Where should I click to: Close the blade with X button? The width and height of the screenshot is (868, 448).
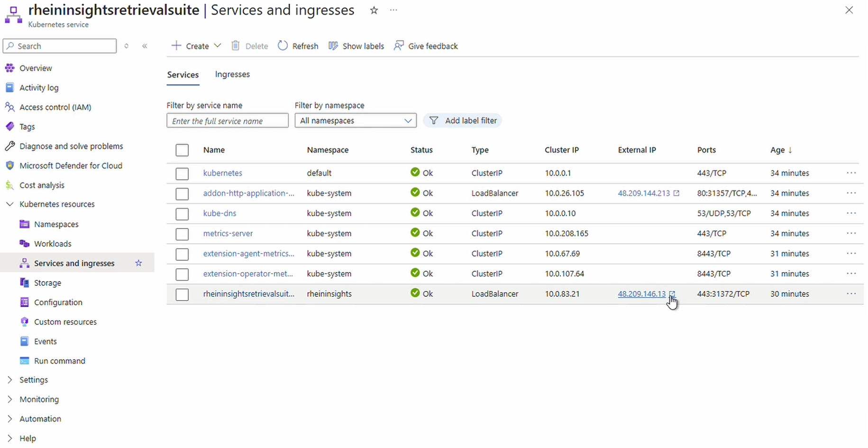849,10
